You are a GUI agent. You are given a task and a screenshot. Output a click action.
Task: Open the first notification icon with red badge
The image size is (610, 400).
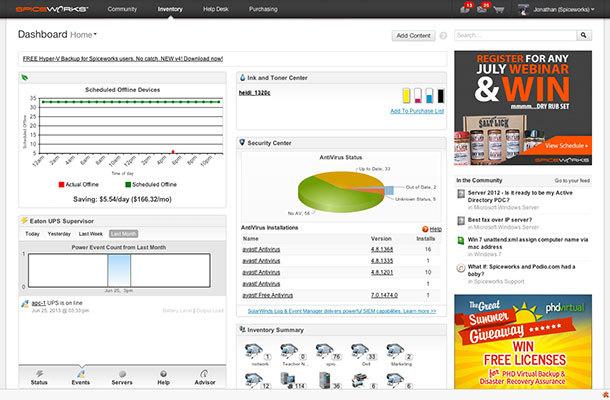pyautogui.click(x=466, y=8)
